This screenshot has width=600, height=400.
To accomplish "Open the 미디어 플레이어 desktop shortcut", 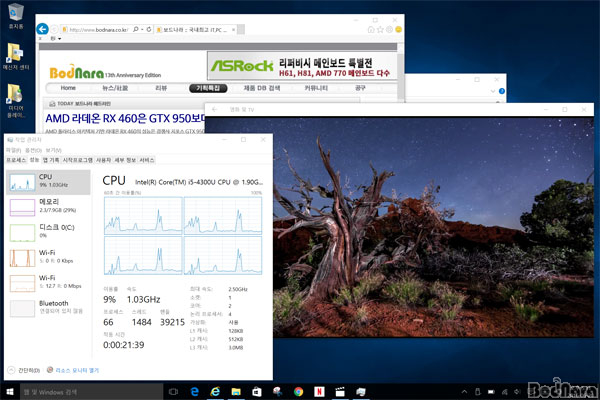I will tap(16, 100).
